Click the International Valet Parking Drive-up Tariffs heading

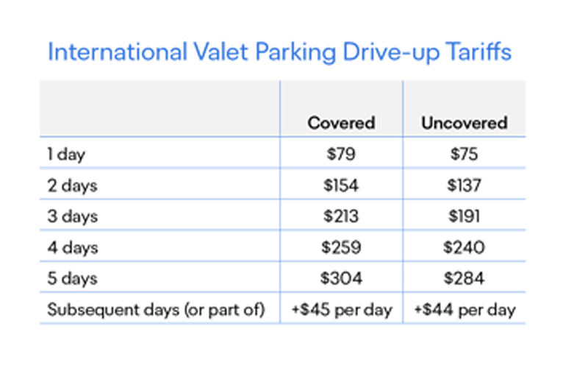pos(279,53)
